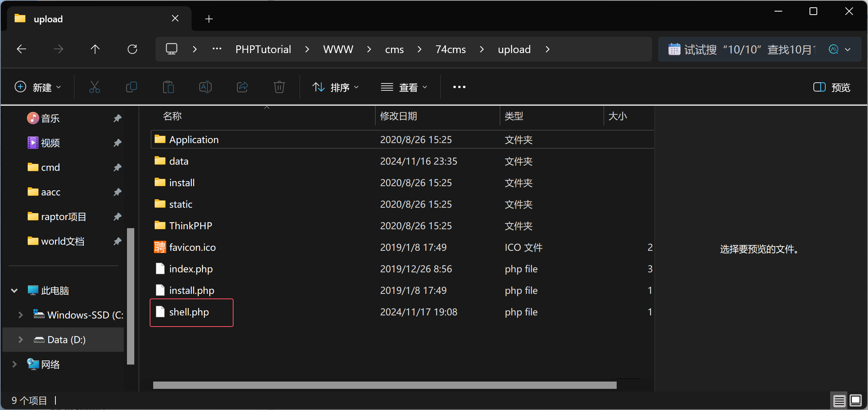Go back to previous folder
This screenshot has width=868, height=410.
pos(22,49)
